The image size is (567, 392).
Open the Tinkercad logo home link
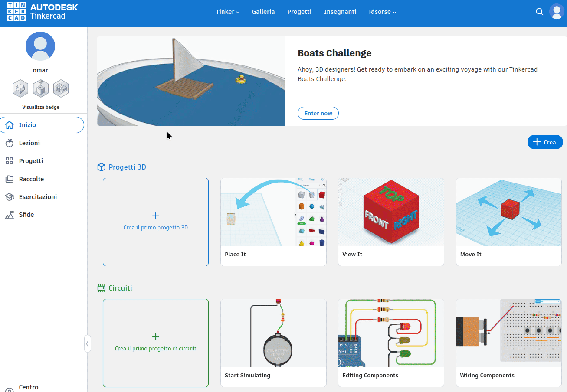tap(43, 12)
